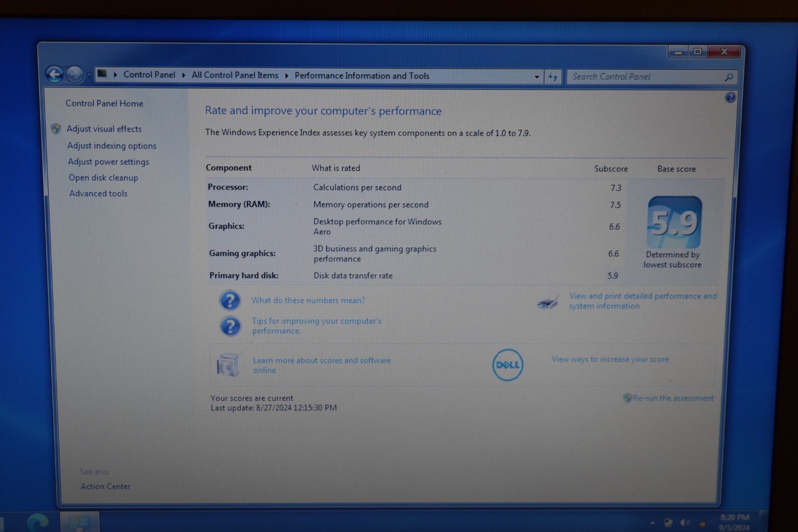Click the Memory (RAM) subscore 7.5
Viewport: 798px width, 532px height.
615,205
